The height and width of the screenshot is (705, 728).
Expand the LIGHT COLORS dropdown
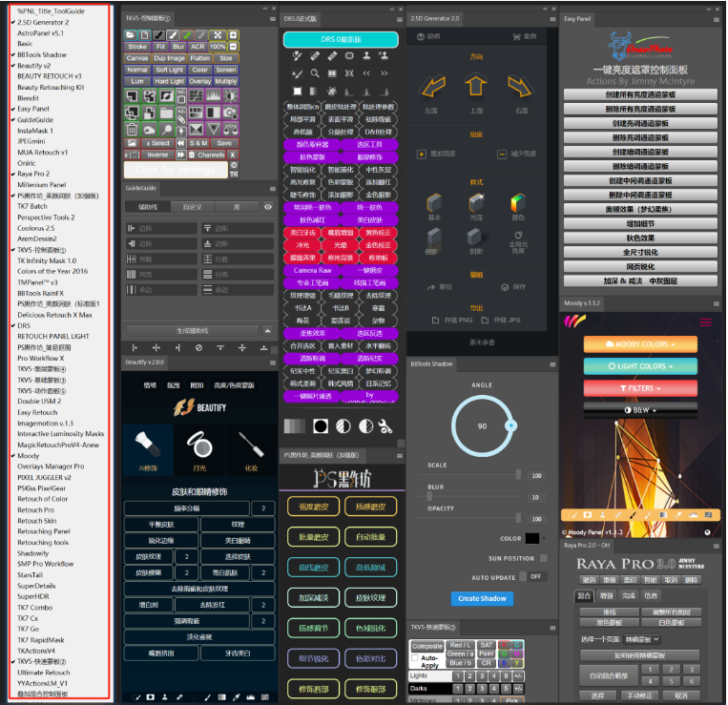point(640,366)
